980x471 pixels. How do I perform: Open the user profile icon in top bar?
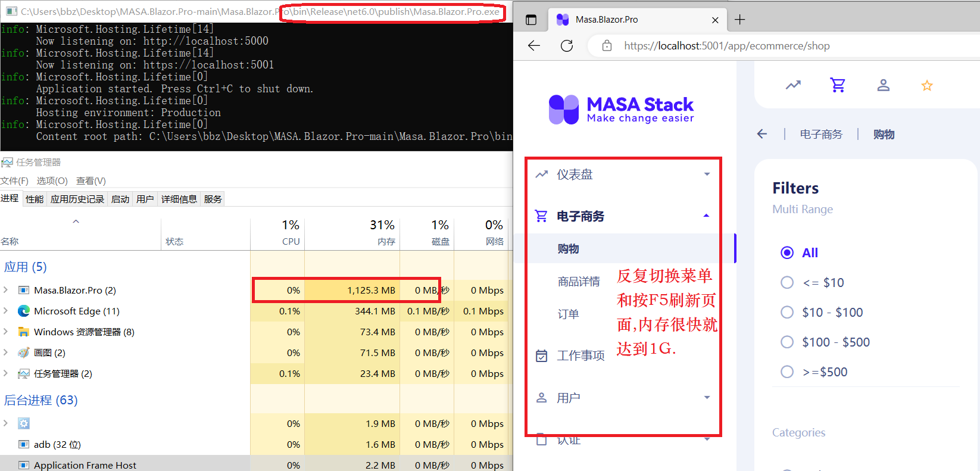coord(883,85)
